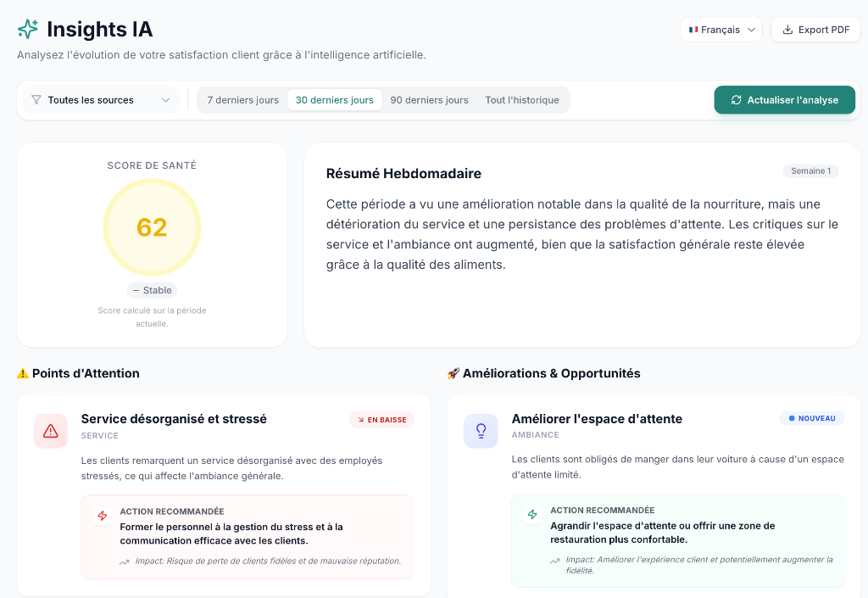Click the "EN BAISSE" badge on the Service card
Viewport: 868px width, 598px height.
pos(381,419)
